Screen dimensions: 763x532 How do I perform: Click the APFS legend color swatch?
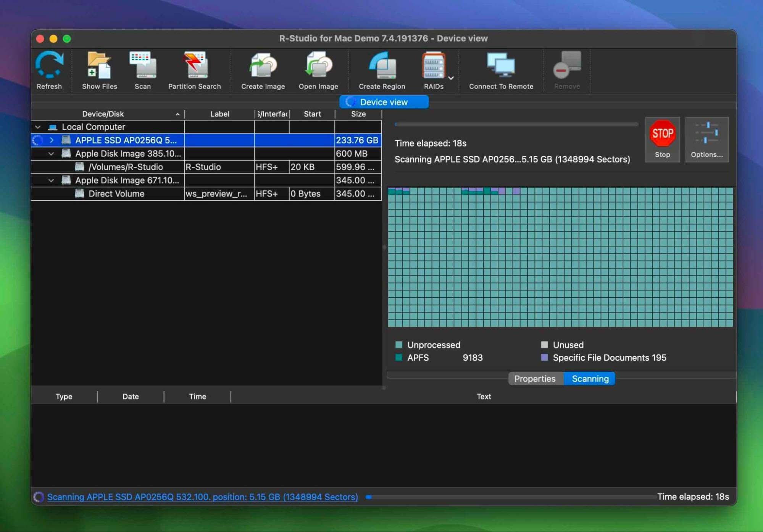399,358
